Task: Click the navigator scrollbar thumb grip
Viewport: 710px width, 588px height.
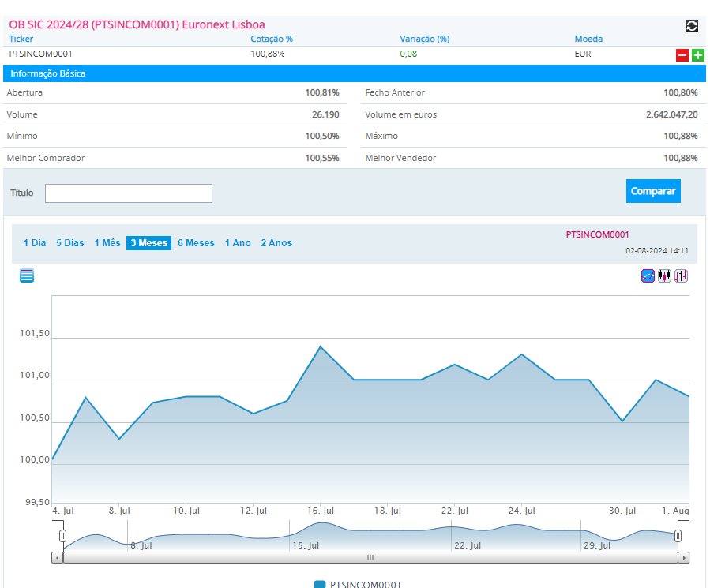Action: coord(370,558)
